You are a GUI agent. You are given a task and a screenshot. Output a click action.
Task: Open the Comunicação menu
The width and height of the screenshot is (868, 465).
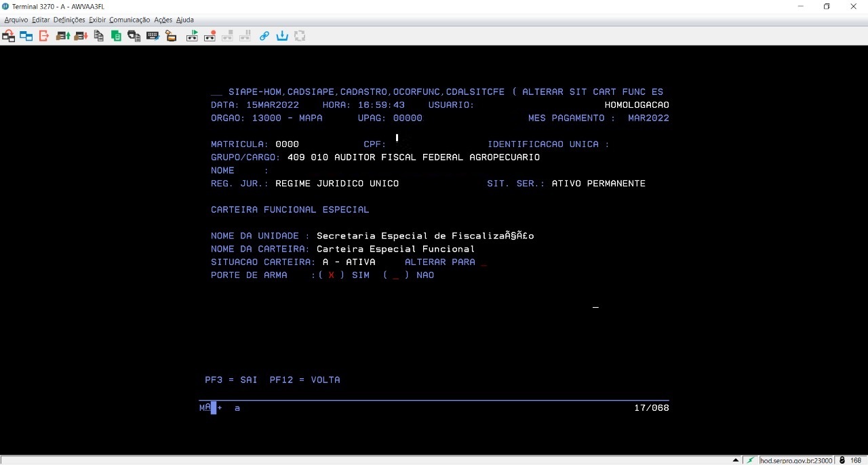point(129,20)
